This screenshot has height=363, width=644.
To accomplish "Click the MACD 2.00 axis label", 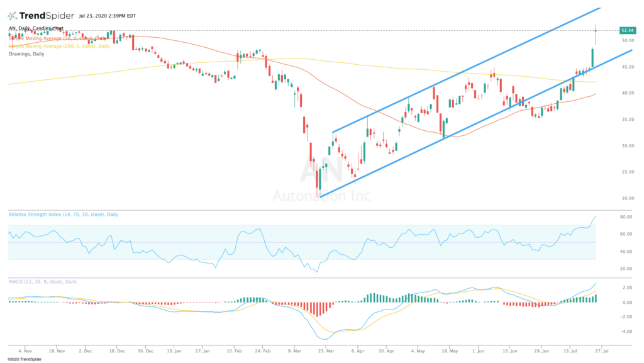I will (627, 288).
